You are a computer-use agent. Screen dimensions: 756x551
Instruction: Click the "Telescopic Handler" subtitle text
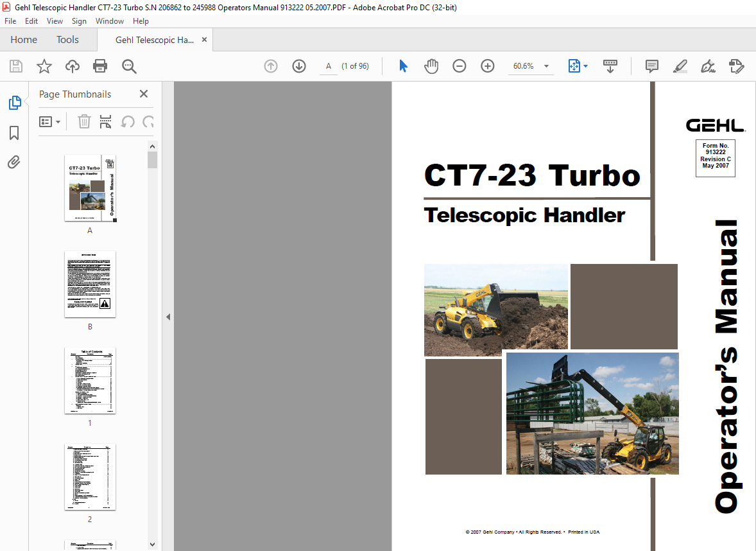(524, 216)
